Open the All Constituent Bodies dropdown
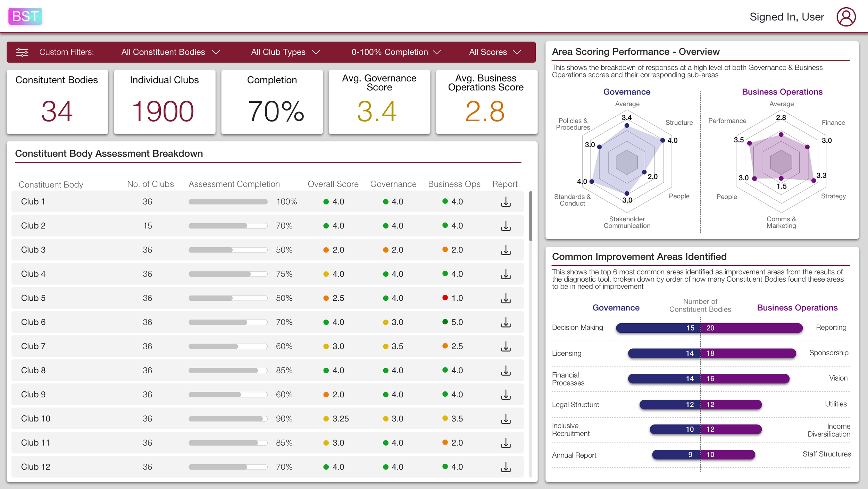This screenshot has width=868, height=489. pyautogui.click(x=170, y=52)
